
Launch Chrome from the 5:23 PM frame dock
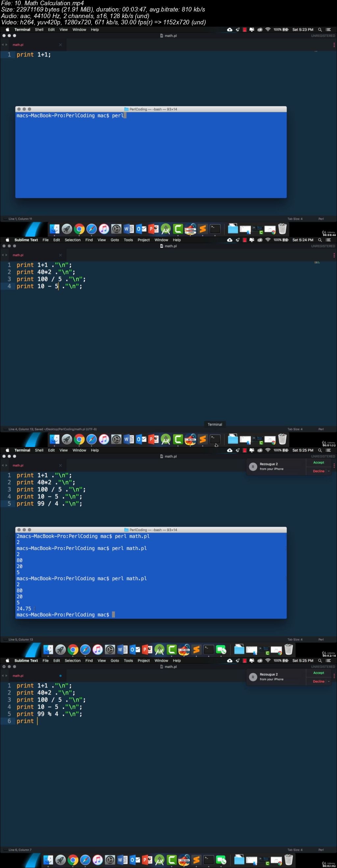coord(79,229)
